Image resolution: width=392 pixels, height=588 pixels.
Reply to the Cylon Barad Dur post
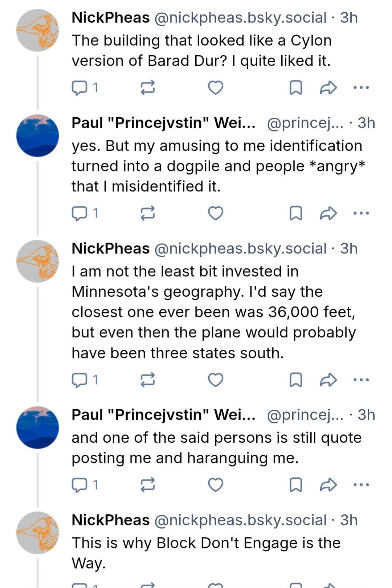[79, 88]
